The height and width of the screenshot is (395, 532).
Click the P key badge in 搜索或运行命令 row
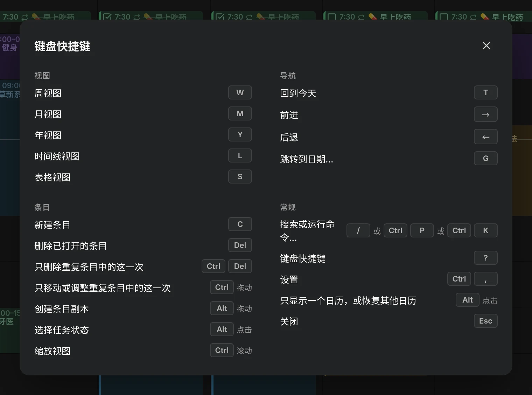pos(422,231)
